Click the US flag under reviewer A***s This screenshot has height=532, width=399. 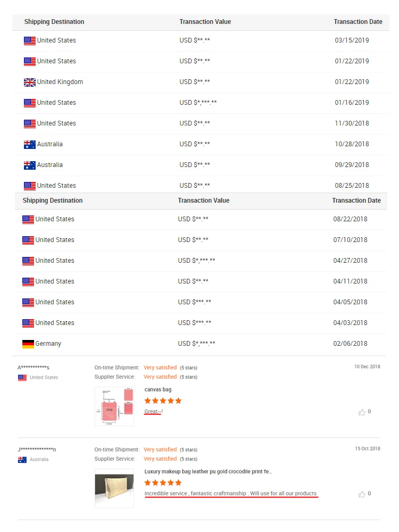coord(22,378)
